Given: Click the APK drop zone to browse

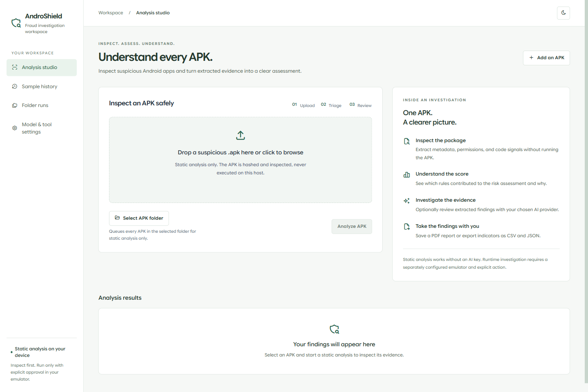Looking at the screenshot, I should coord(241,160).
